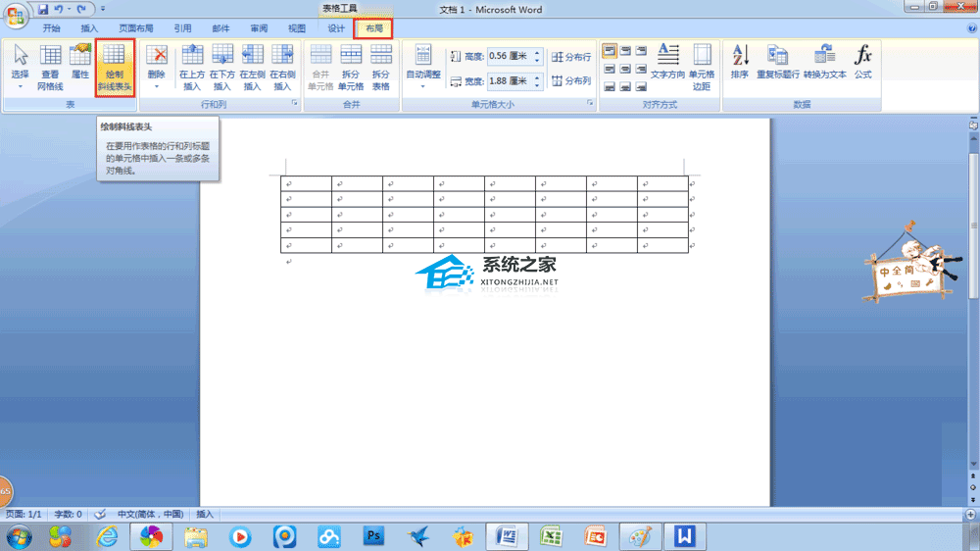
Task: Click Repeat Header Rows (重复标题行)
Action: tap(777, 62)
